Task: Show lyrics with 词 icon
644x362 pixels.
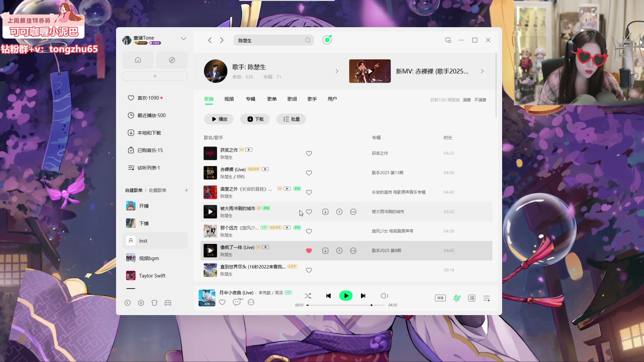Action: (x=472, y=298)
